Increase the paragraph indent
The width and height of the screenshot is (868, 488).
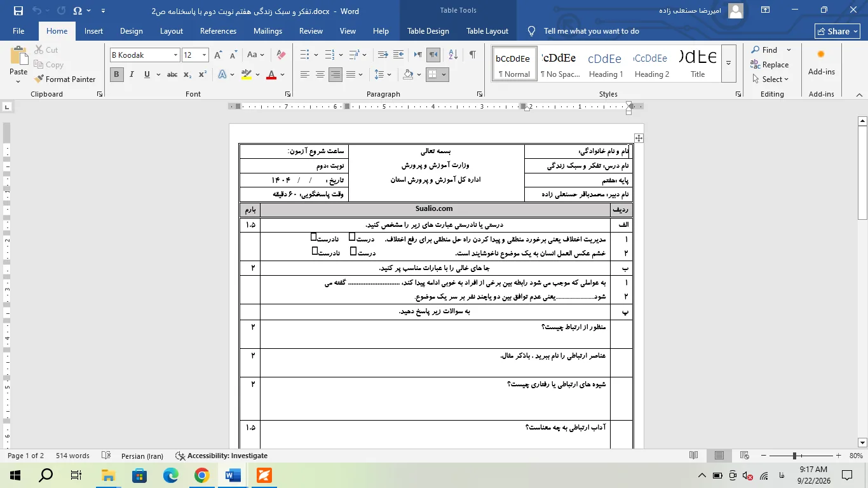click(398, 55)
